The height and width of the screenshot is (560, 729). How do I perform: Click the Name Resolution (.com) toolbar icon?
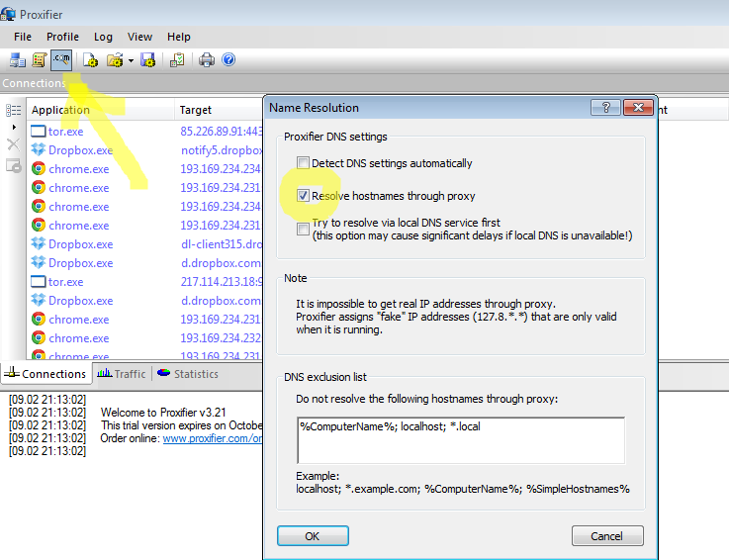pos(62,60)
